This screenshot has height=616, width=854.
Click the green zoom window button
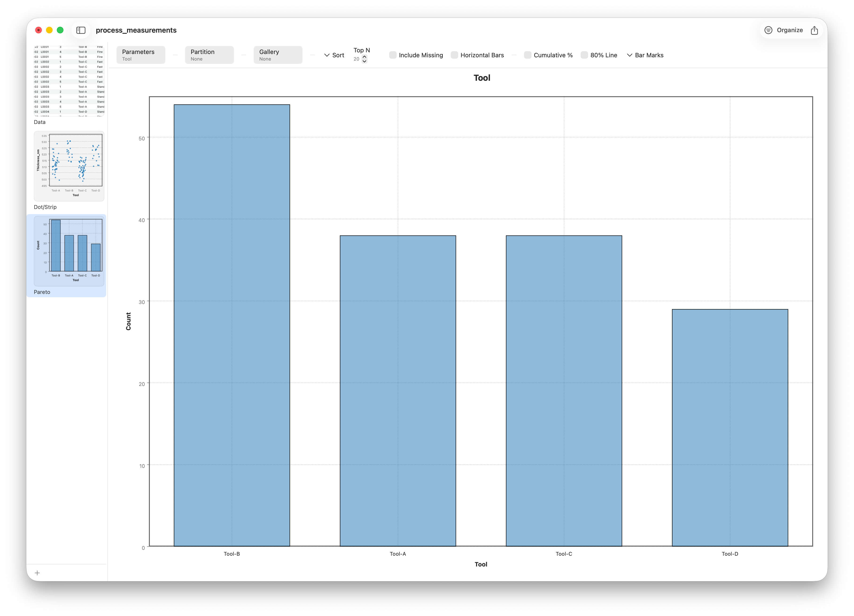point(60,30)
